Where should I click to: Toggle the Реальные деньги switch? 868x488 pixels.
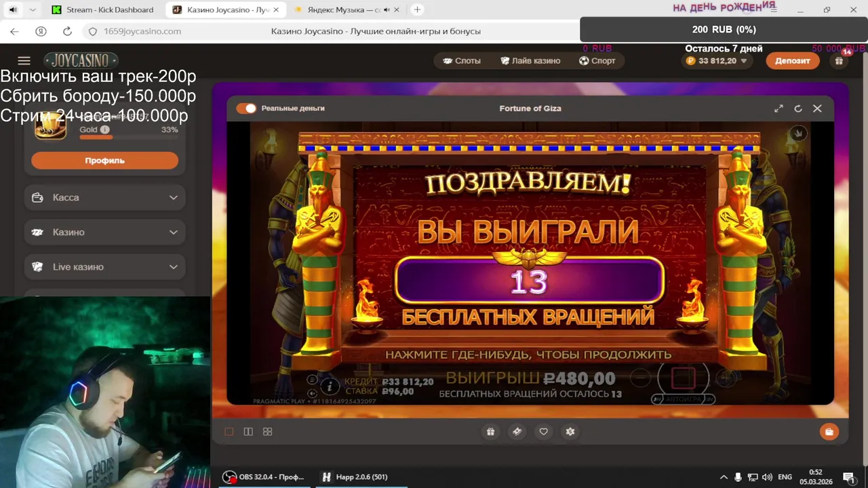[246, 108]
